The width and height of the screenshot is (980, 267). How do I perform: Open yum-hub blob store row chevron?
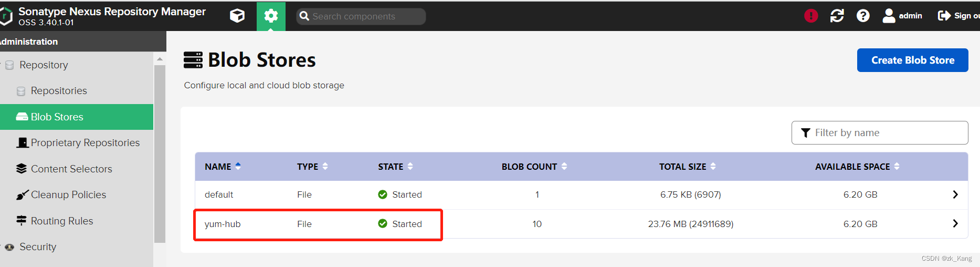click(955, 224)
